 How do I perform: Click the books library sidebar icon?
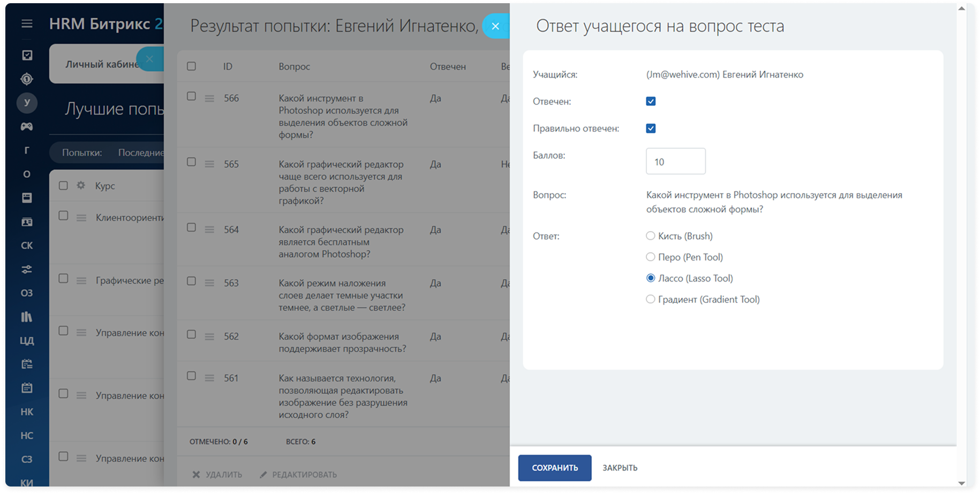pos(27,317)
